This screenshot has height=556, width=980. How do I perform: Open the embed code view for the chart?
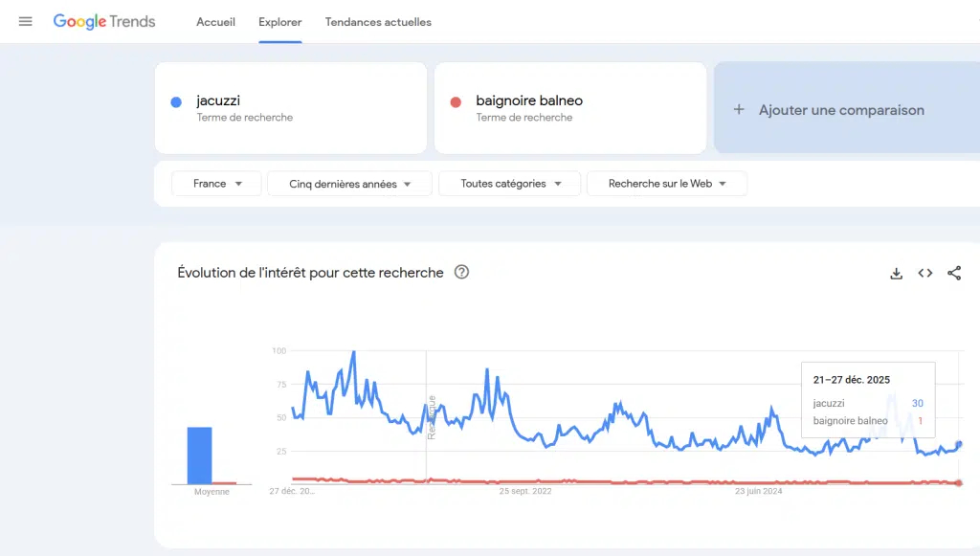pos(924,273)
